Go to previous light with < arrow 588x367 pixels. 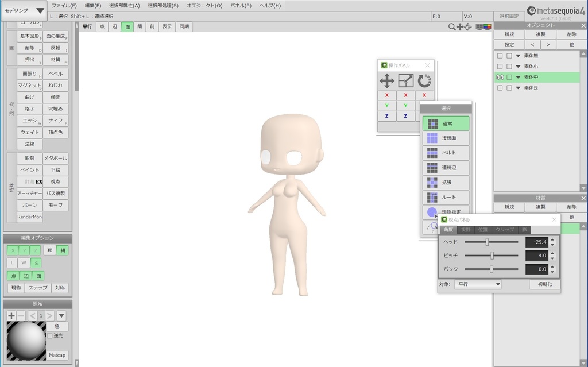[x=33, y=315]
